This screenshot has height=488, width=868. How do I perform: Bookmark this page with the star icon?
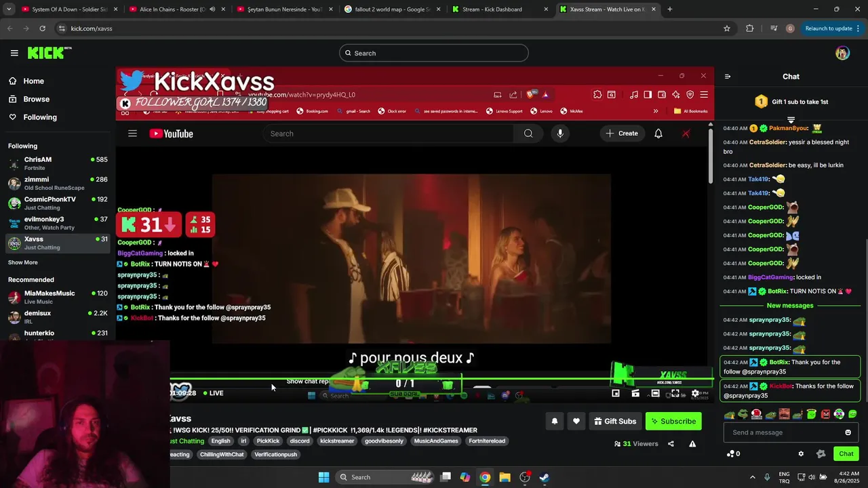click(727, 28)
